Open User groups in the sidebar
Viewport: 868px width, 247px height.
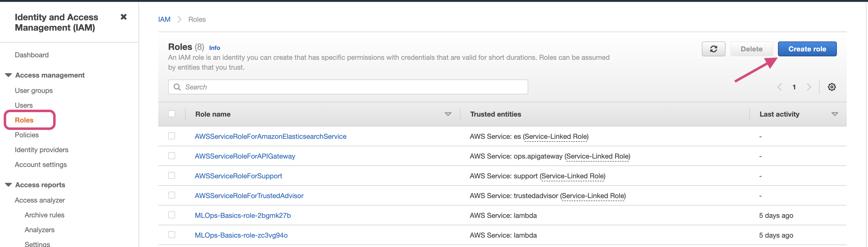(x=34, y=90)
